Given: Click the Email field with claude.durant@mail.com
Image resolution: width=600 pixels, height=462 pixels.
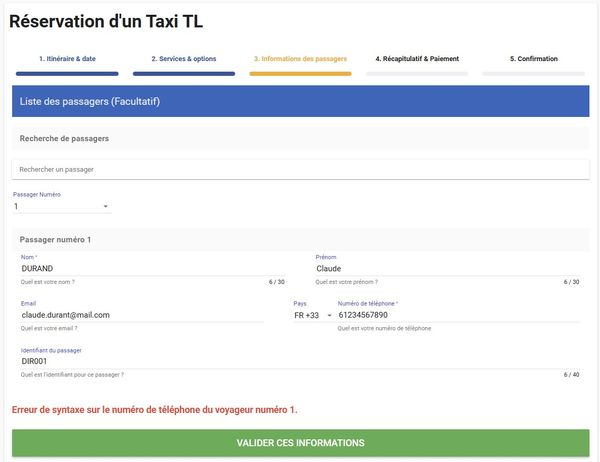Looking at the screenshot, I should (140, 314).
